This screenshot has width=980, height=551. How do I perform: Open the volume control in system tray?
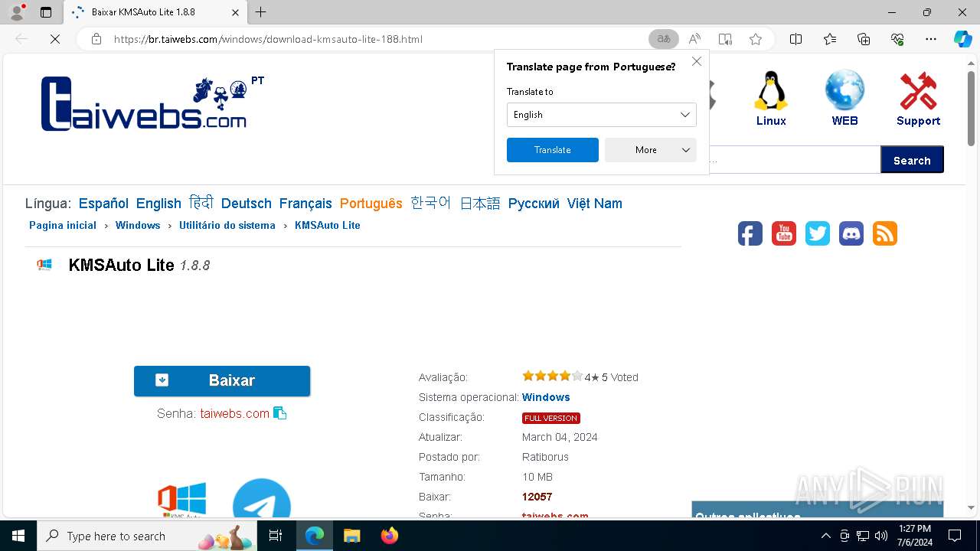click(x=881, y=536)
